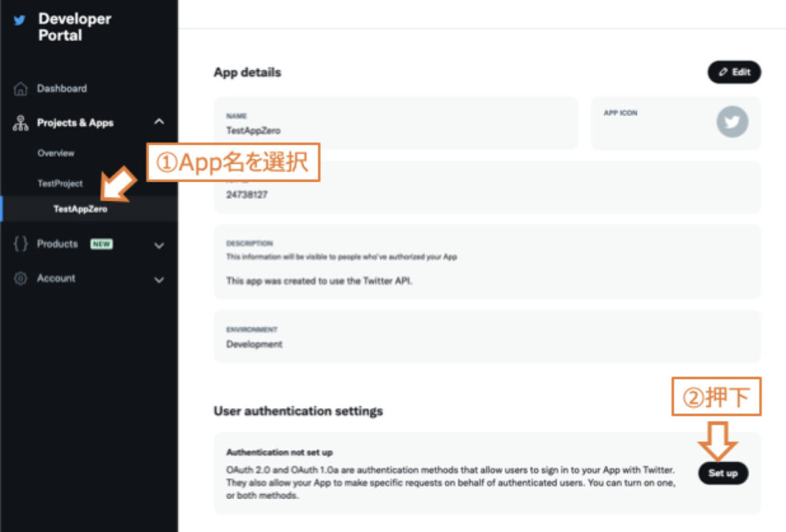The width and height of the screenshot is (786, 532).
Task: Click the Edit app details button
Action: coord(735,72)
